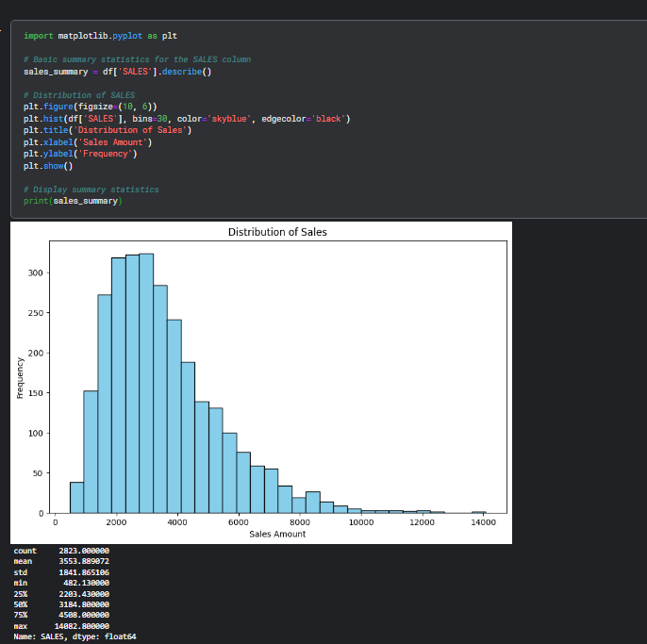This screenshot has height=644, width=647.
Task: Click the plt.hist line with bins=30
Action: (x=187, y=119)
